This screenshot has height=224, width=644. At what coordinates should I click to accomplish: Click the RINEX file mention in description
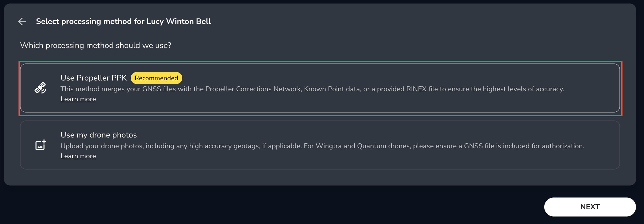pyautogui.click(x=422, y=89)
